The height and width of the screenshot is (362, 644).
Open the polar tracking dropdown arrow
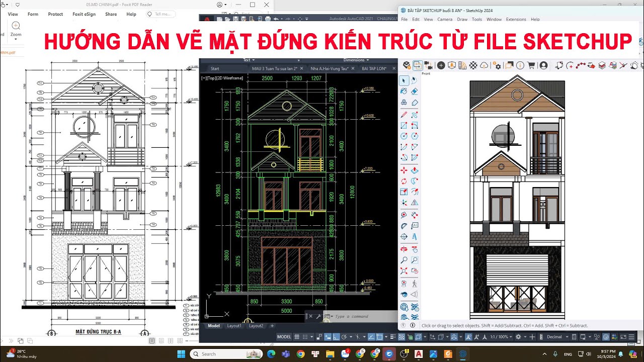click(x=351, y=337)
